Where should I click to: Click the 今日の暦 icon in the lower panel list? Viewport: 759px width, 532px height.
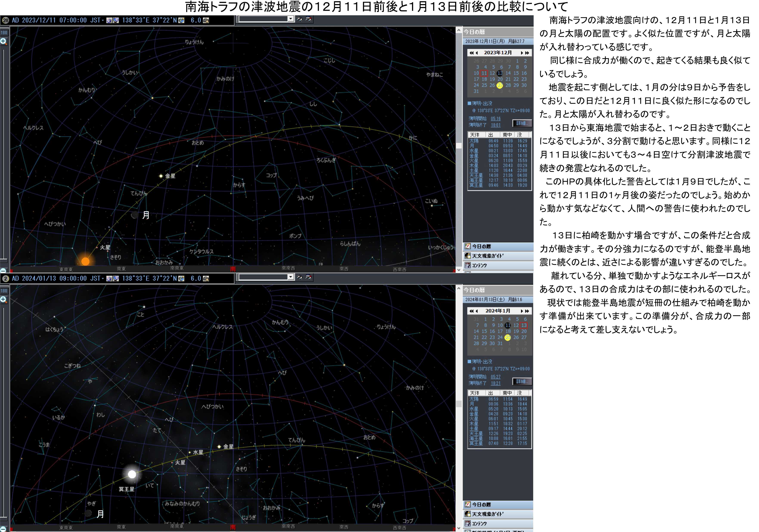pos(468,505)
